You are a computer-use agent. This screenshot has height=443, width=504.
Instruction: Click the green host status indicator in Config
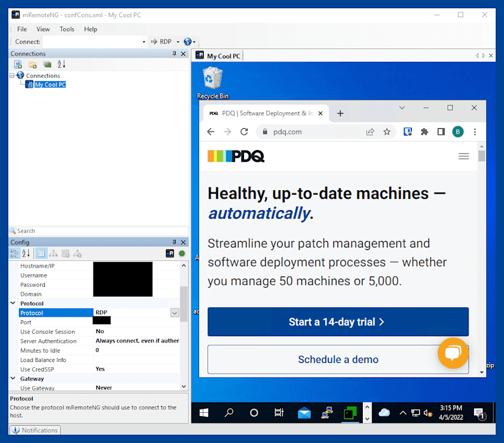182,253
